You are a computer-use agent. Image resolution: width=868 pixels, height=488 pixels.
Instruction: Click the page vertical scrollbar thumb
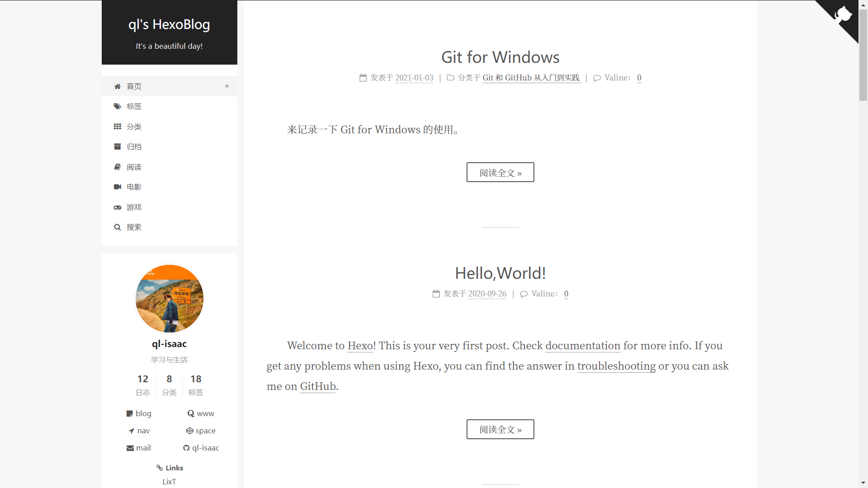(863, 54)
